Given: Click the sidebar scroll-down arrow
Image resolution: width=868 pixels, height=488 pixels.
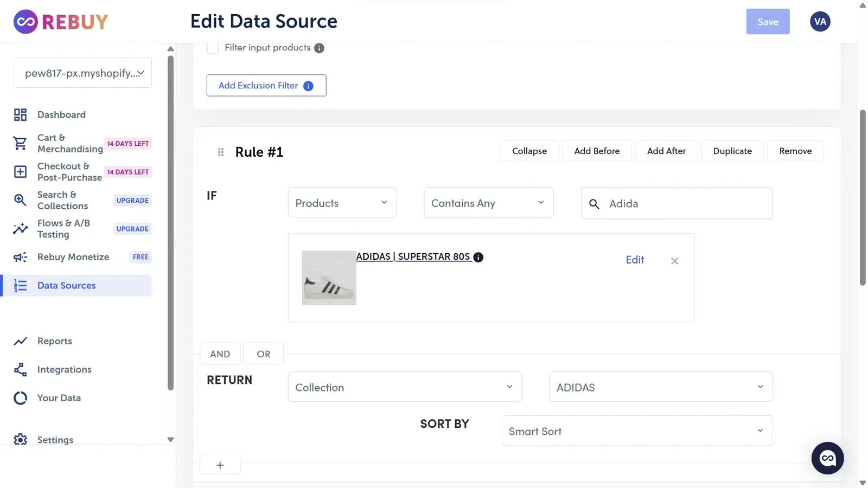Looking at the screenshot, I should click(x=170, y=440).
